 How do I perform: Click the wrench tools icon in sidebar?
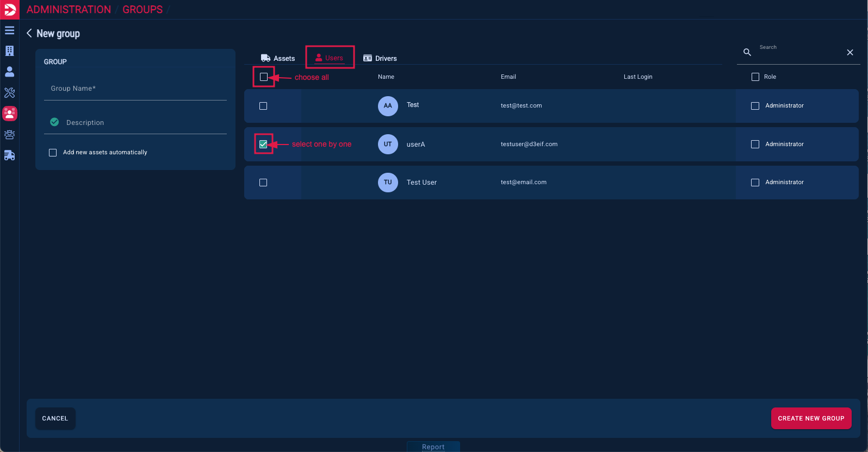[x=9, y=93]
